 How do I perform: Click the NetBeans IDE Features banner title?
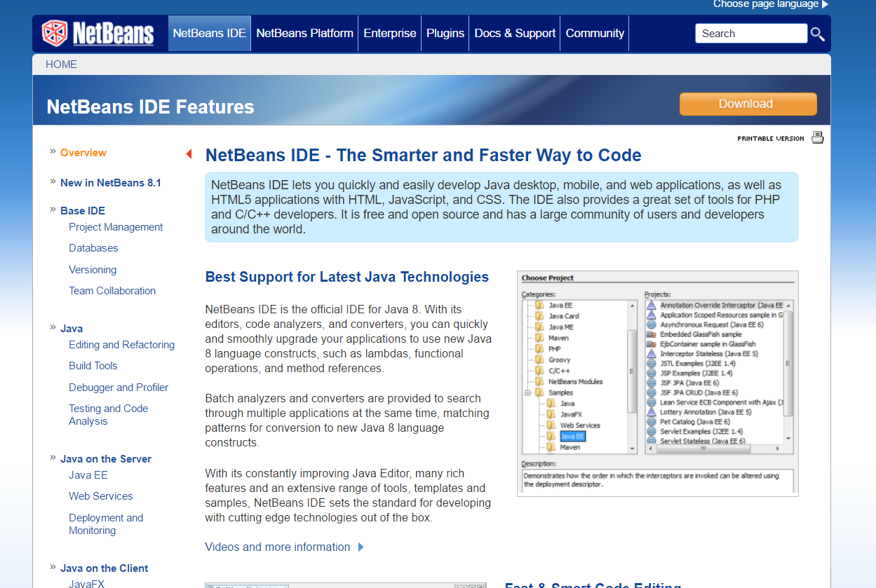(150, 107)
